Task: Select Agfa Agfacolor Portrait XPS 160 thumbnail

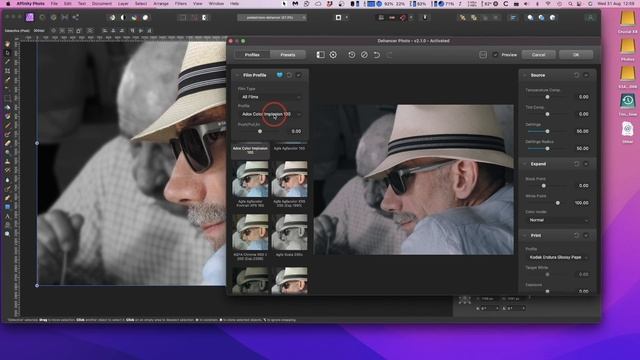Action: tap(250, 179)
